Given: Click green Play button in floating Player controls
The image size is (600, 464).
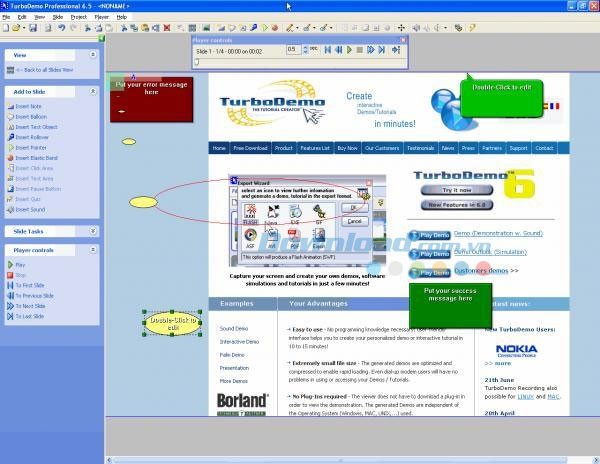Looking at the screenshot, I should [x=349, y=50].
